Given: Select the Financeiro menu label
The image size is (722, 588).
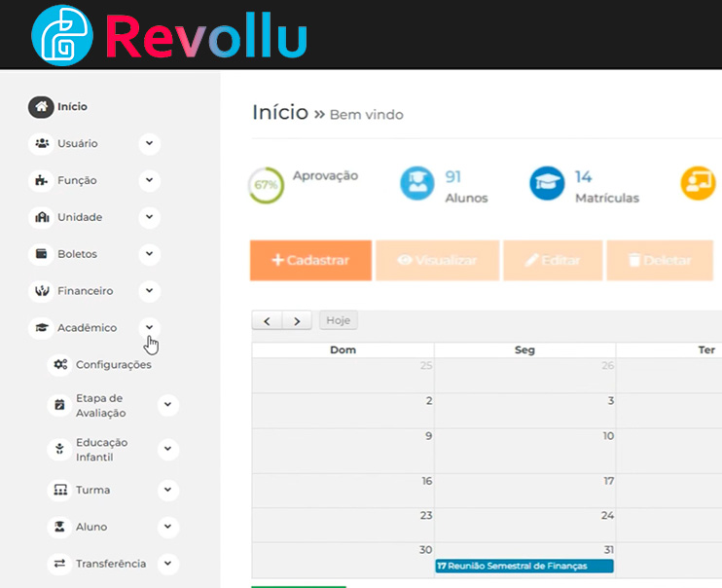Looking at the screenshot, I should [x=86, y=291].
